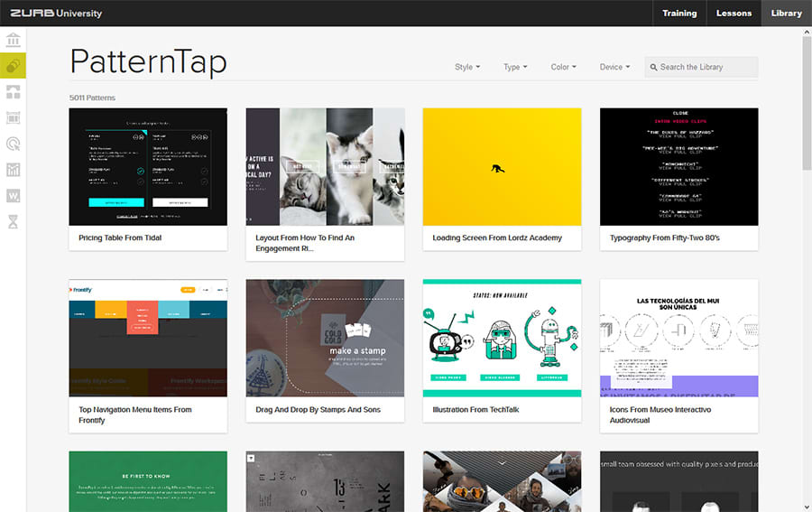Open the Library nav tab
Image resolution: width=812 pixels, height=512 pixels.
[786, 13]
